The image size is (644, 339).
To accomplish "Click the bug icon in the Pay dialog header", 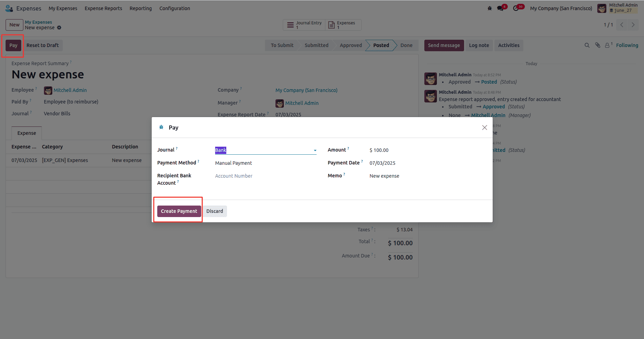I will (x=161, y=127).
